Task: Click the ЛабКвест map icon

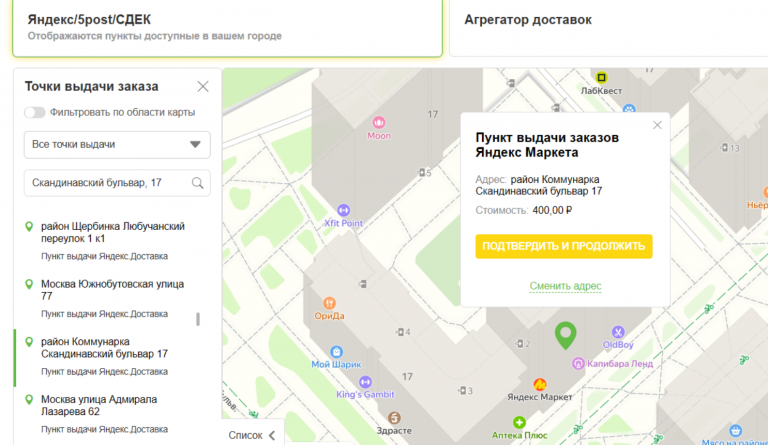Action: pos(601,77)
